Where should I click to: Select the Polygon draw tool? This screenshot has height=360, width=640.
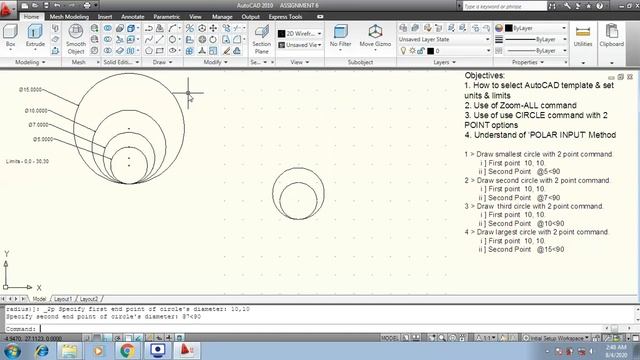[x=149, y=51]
